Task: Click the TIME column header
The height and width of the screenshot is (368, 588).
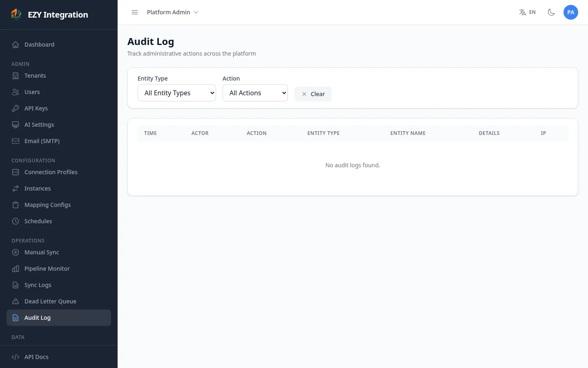Action: (x=150, y=133)
